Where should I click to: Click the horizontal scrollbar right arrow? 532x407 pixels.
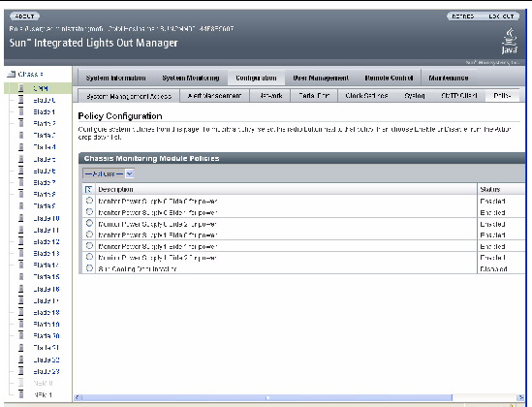coord(520,397)
